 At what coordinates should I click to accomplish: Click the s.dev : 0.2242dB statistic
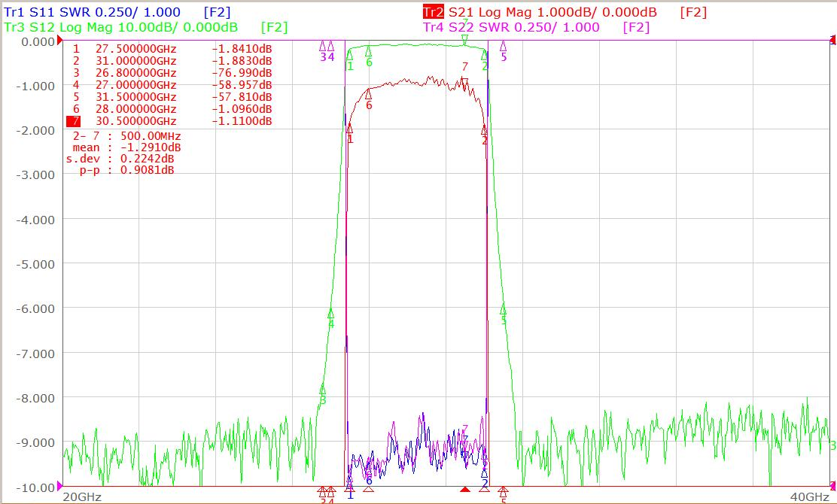tap(120, 159)
